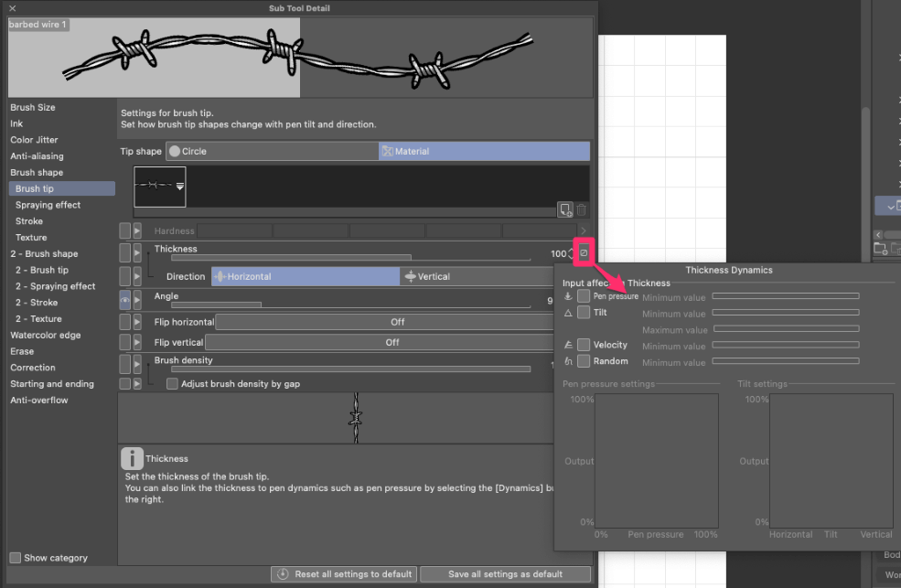
Task: Expand the Flip horizontal row arrow
Action: point(137,321)
